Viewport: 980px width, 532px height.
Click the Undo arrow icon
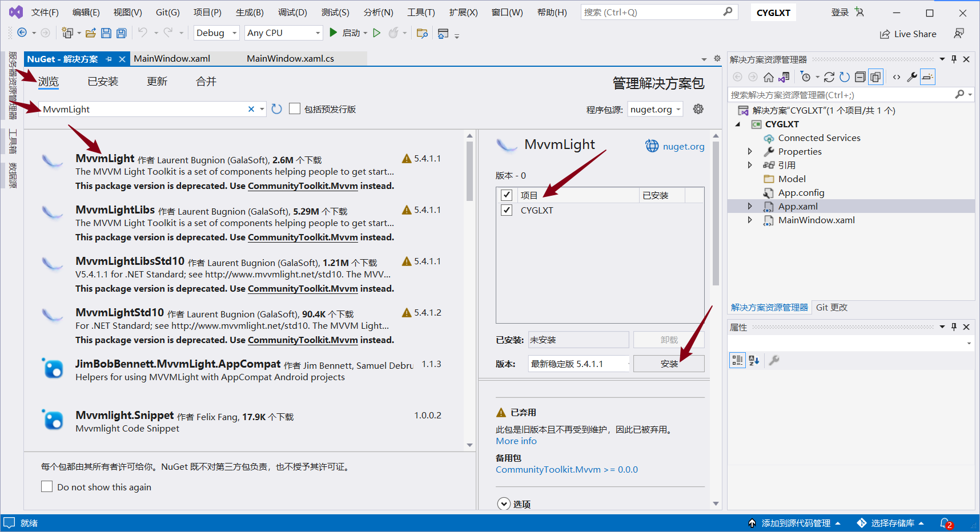pyautogui.click(x=142, y=33)
